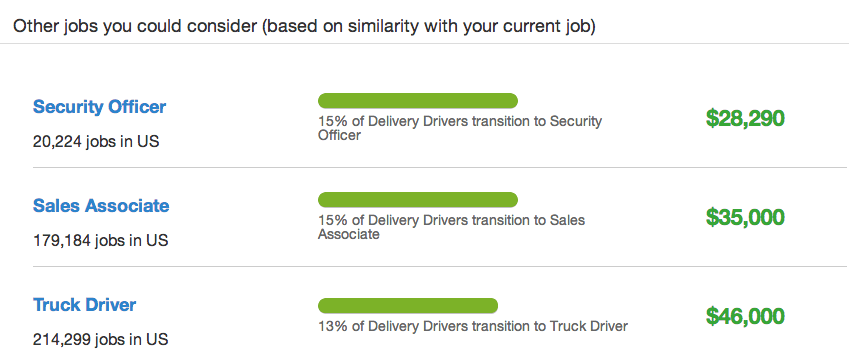Click divider between Sales Associate and Truck Driver
Image resolution: width=849 pixels, height=363 pixels.
point(438,266)
